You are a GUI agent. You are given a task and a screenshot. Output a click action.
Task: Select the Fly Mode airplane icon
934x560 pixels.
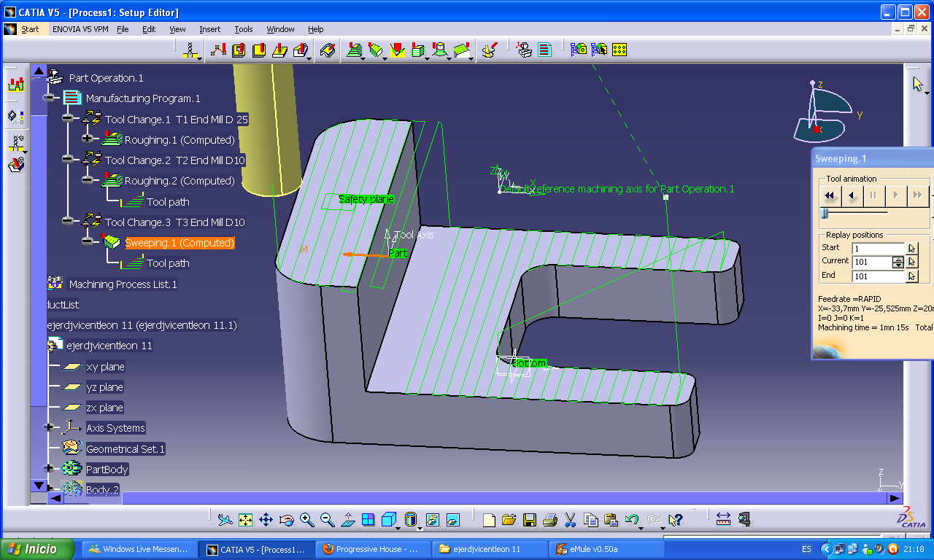coord(225,520)
